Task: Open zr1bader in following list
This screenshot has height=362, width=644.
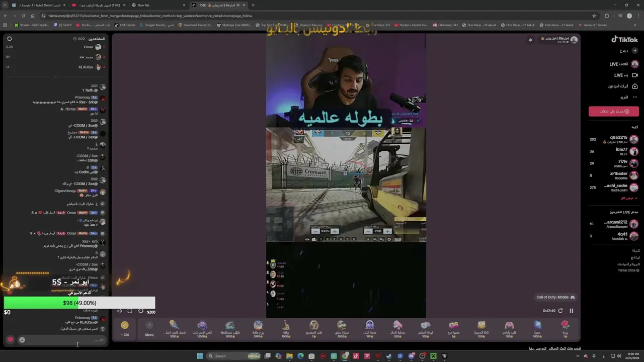Action: (x=614, y=175)
